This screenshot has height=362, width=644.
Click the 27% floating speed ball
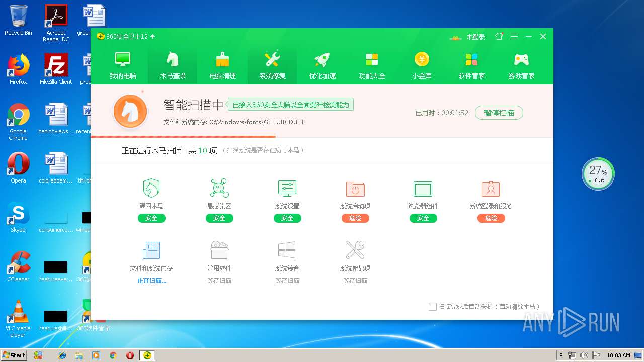598,174
